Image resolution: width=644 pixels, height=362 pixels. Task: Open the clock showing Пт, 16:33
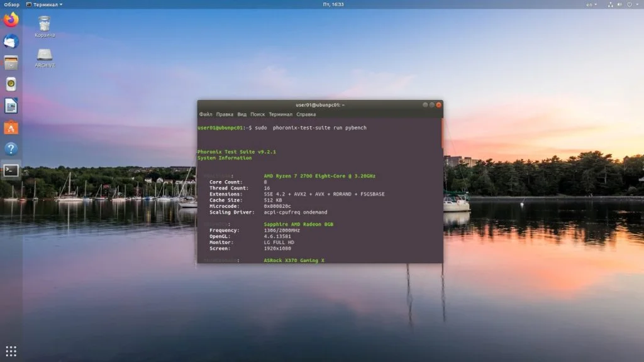point(333,4)
